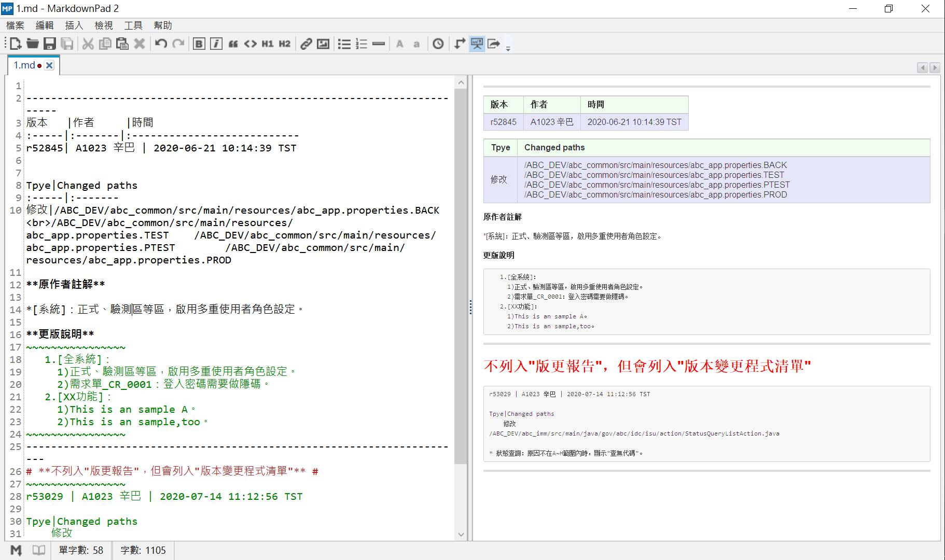The width and height of the screenshot is (945, 560).
Task: Cut selected text with scissors icon
Action: [x=88, y=44]
